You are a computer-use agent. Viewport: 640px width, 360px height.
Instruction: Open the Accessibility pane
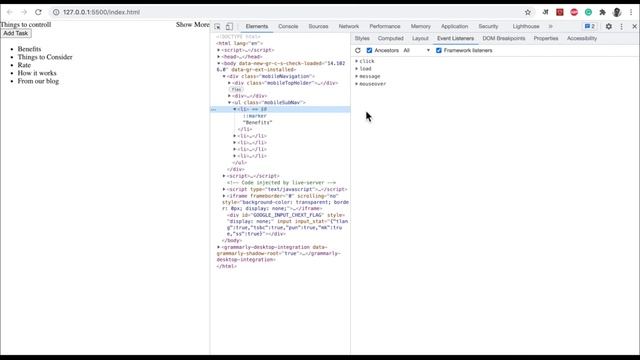tap(582, 38)
